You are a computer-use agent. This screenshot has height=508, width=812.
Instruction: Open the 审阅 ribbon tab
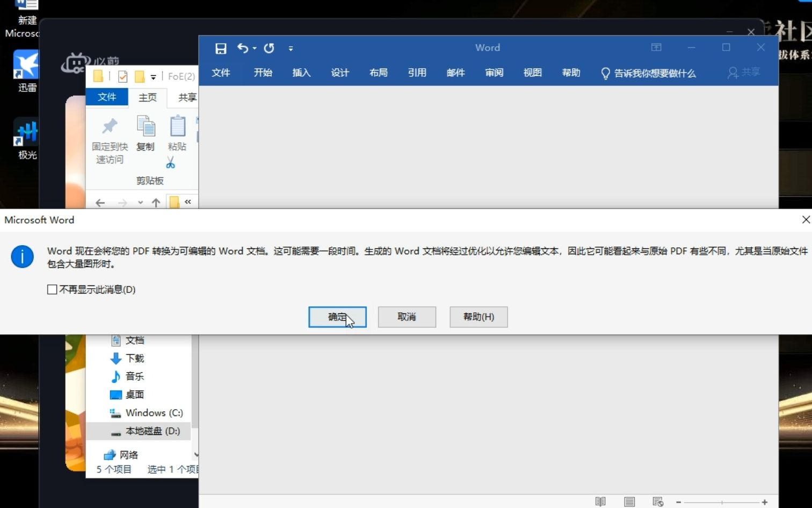click(x=494, y=73)
